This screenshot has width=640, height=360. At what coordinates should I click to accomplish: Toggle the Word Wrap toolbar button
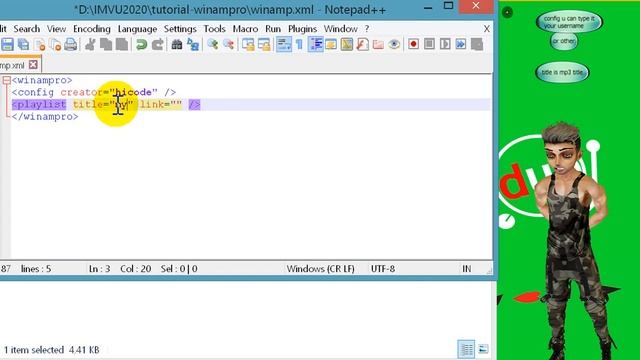pos(284,44)
